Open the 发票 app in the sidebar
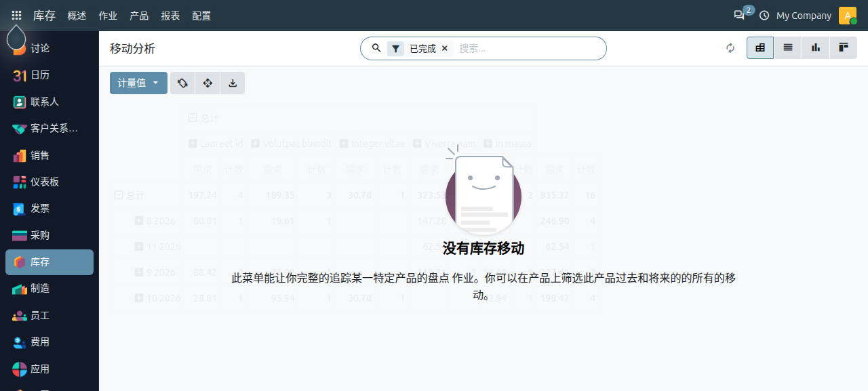 [x=50, y=209]
